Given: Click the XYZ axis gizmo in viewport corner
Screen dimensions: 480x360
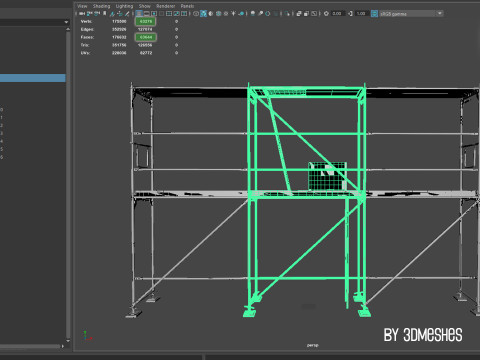Looking at the screenshot, I should point(87,335).
